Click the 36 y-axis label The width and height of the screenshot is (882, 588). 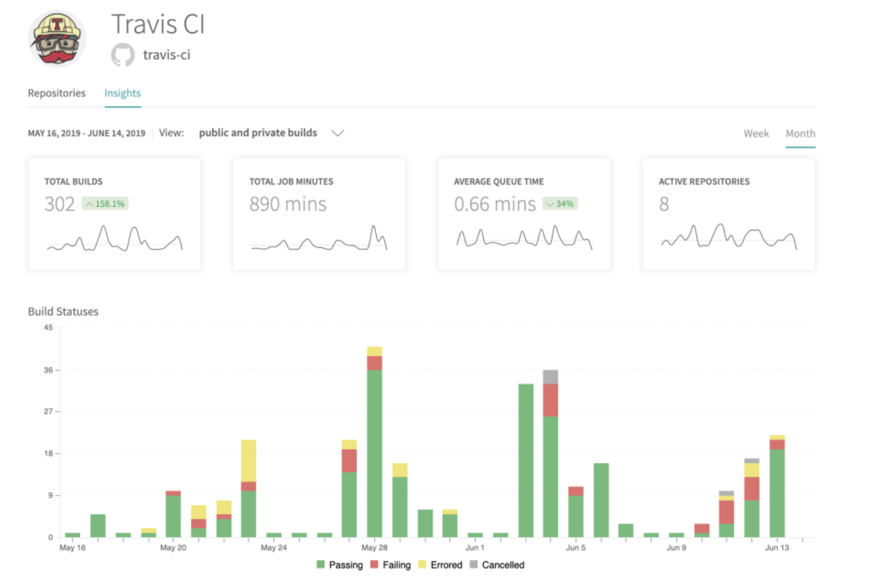click(48, 370)
